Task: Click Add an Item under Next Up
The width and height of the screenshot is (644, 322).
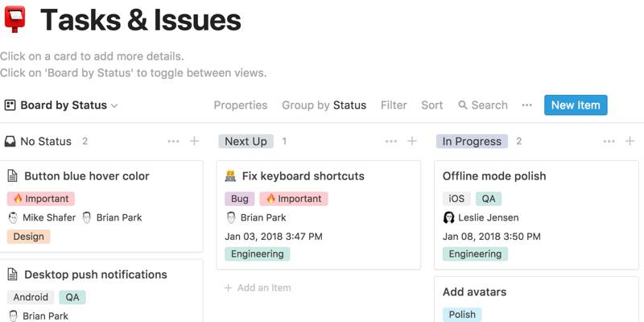Action: tap(258, 288)
